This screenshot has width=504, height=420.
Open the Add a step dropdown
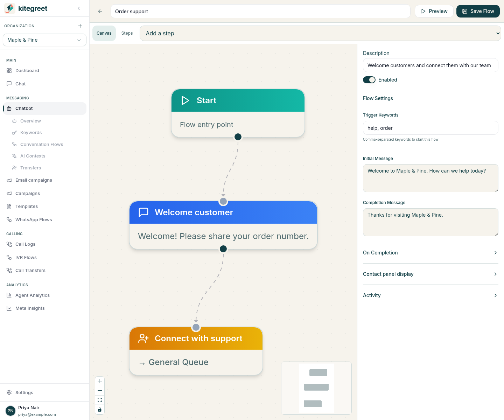coord(320,33)
